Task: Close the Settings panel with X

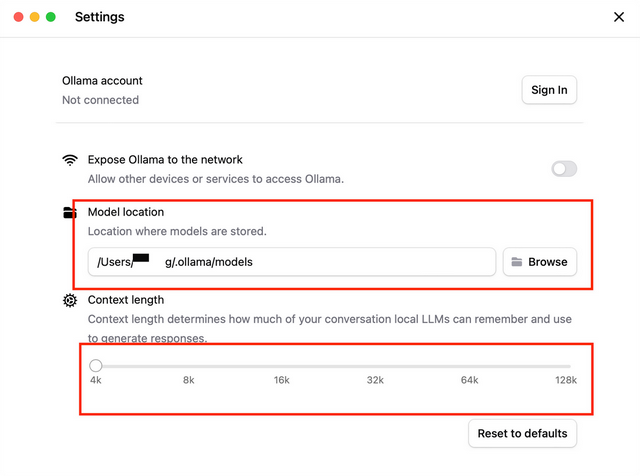Action: click(619, 17)
